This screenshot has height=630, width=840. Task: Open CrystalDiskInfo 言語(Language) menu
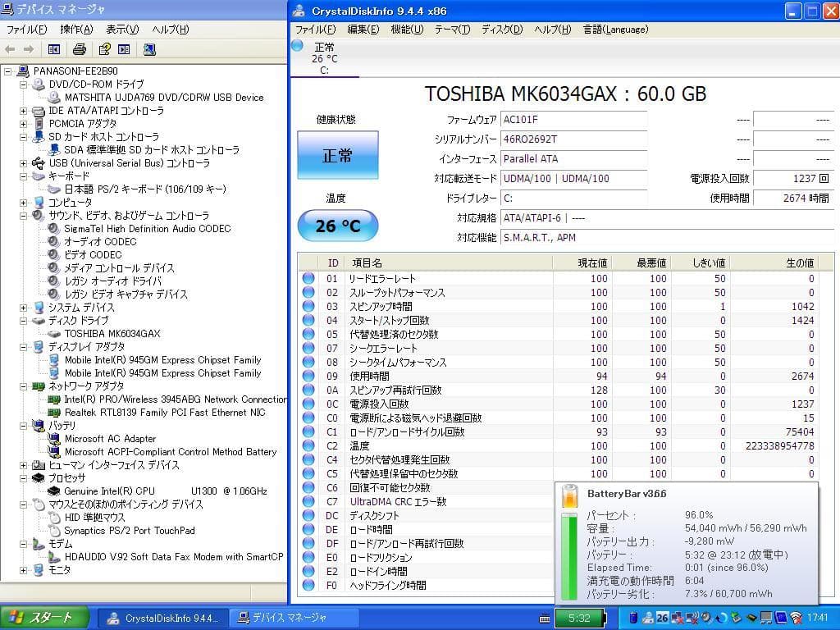pos(616,30)
